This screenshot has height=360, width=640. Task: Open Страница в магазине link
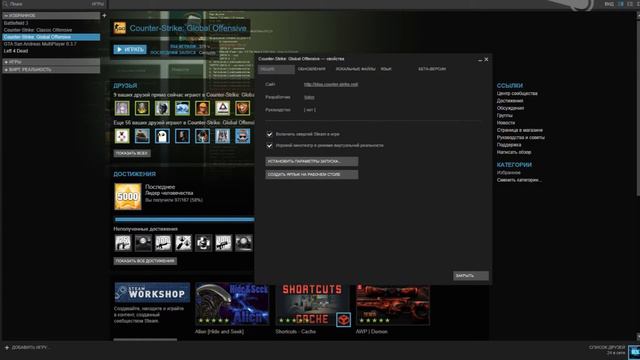click(x=520, y=130)
